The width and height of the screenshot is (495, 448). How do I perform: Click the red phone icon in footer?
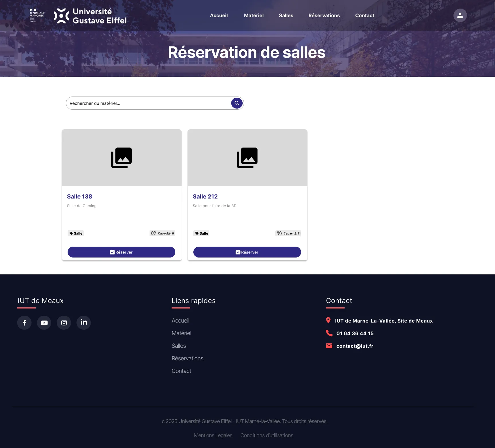coord(329,333)
